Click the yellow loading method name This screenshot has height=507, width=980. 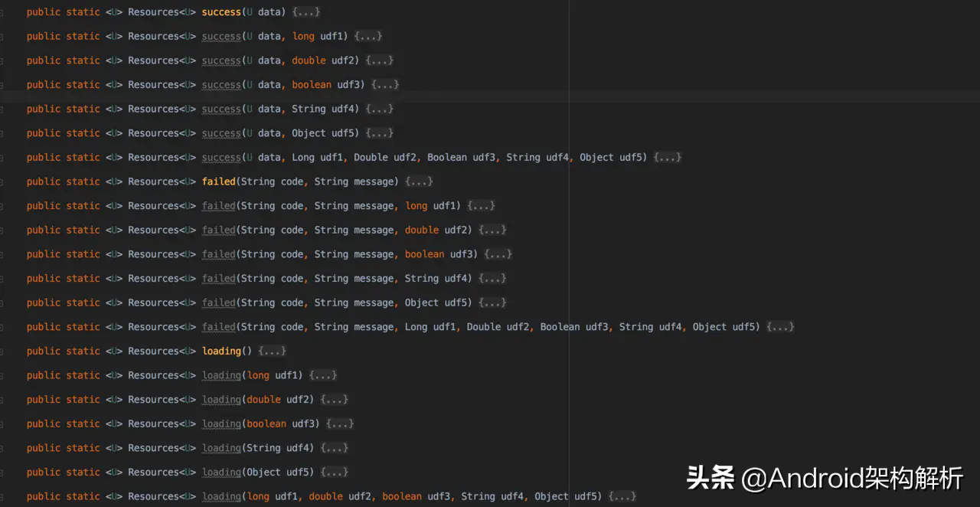point(221,352)
